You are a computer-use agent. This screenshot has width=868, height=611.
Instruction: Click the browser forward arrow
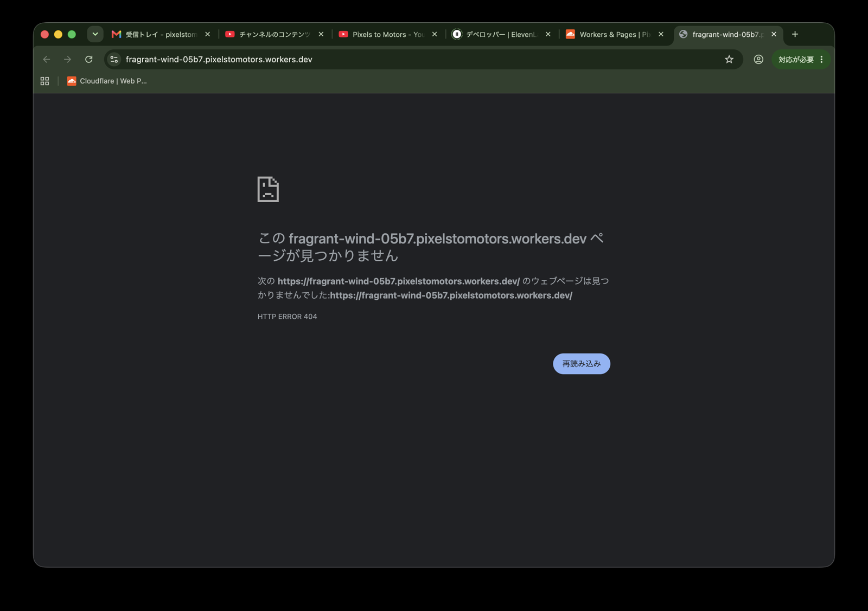click(67, 60)
